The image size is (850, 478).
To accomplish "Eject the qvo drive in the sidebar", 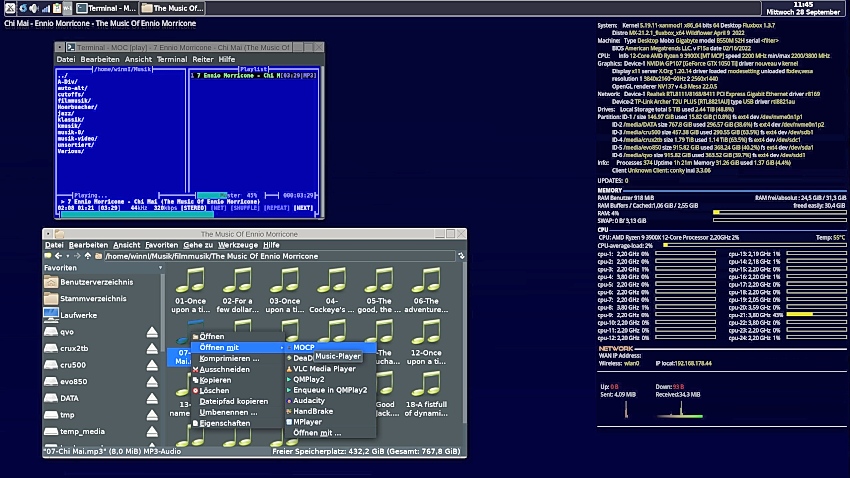I will pos(153,331).
